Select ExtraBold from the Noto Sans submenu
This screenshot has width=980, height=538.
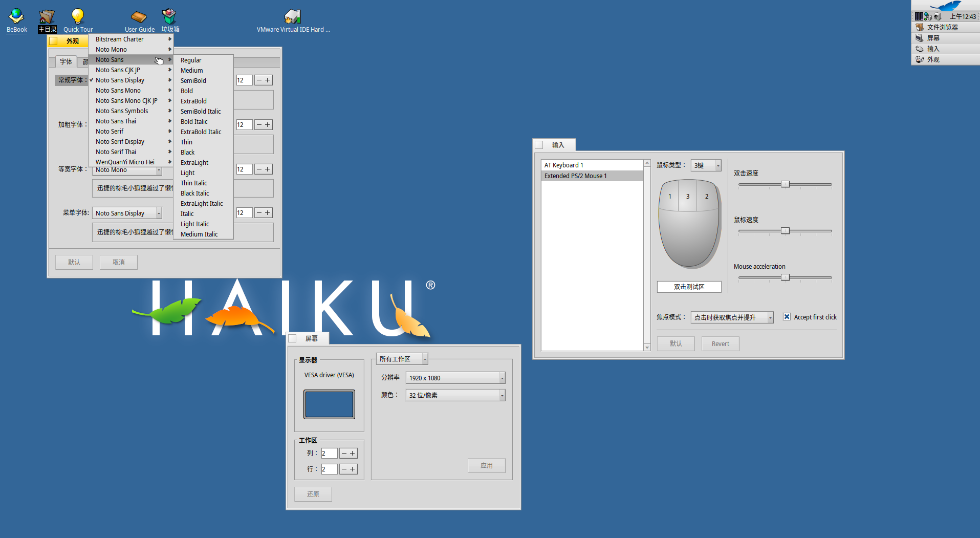tap(193, 101)
